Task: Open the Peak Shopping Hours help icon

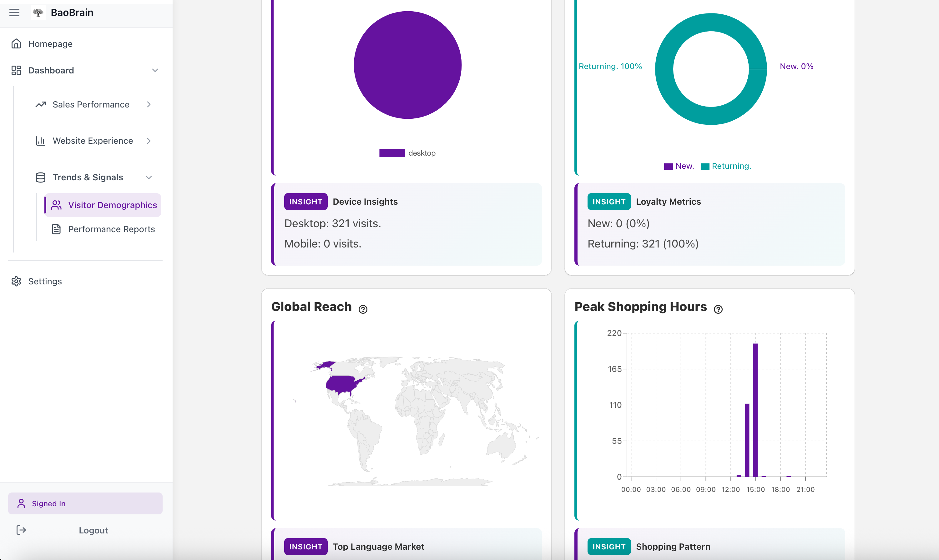Action: click(718, 309)
